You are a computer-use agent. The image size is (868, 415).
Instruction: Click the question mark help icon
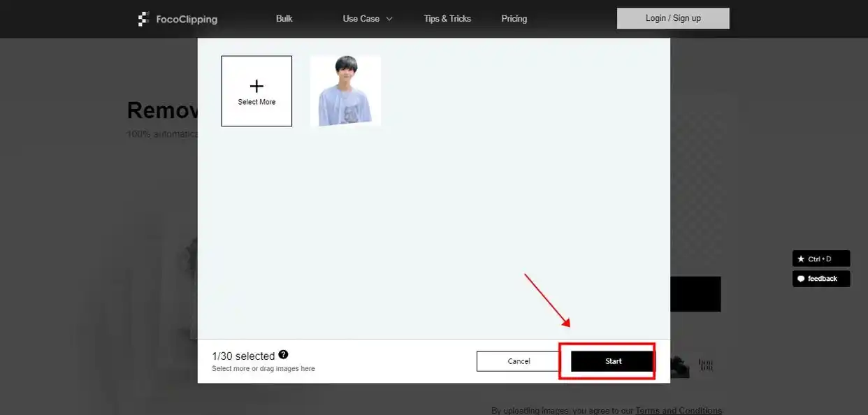283,354
